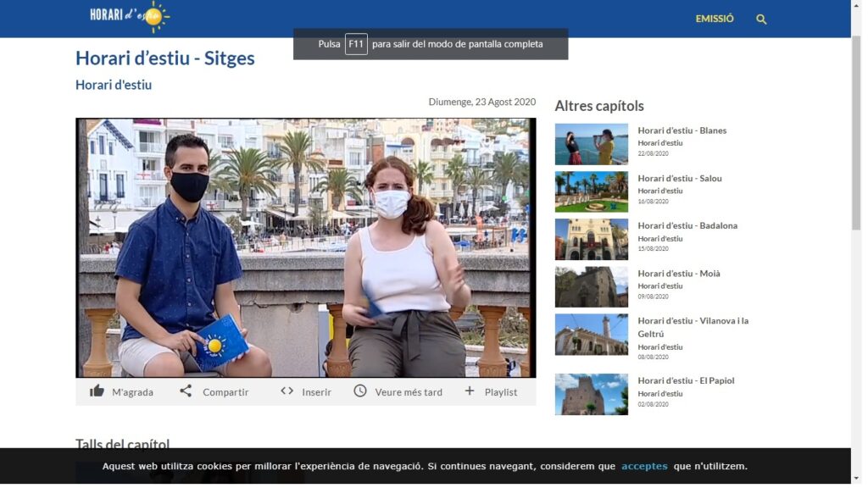Click the Compartir share icon
Screen dimensions: 868x499
click(186, 391)
